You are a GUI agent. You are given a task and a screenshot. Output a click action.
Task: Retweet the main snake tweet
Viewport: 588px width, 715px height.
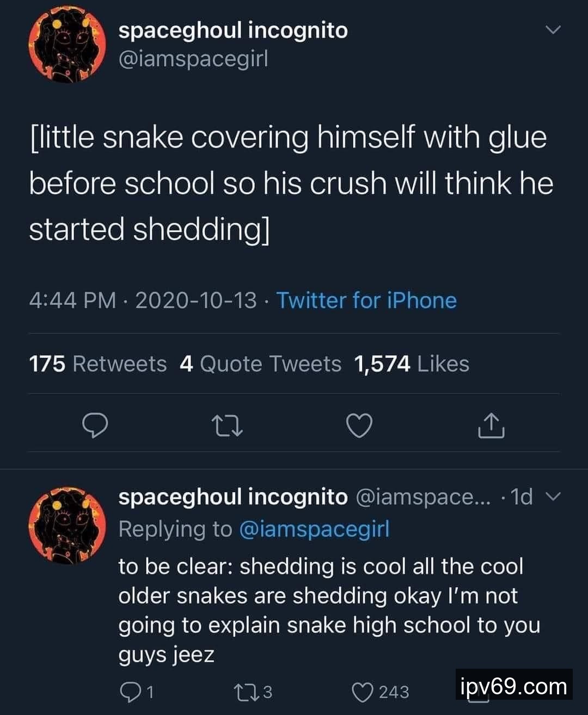click(226, 426)
